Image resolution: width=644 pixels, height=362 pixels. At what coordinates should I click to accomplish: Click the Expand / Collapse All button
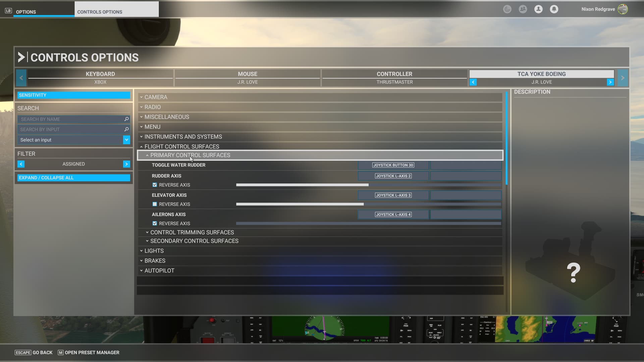click(x=73, y=178)
